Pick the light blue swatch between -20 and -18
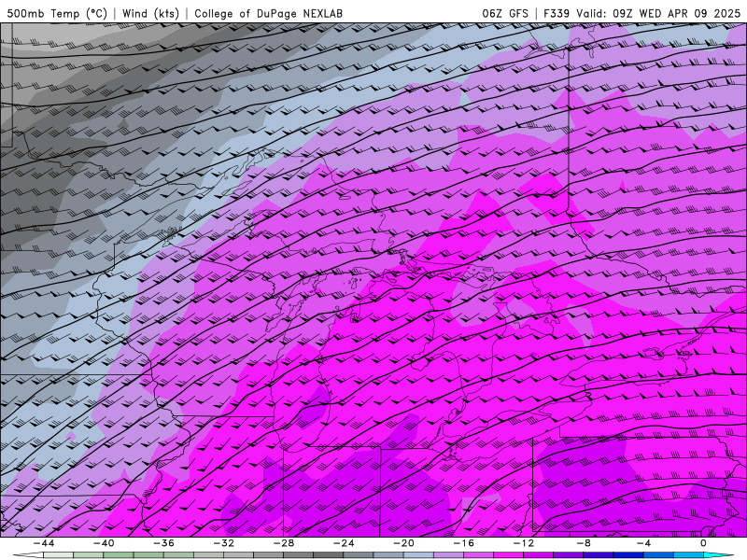Screen dimensions: 747x560 tap(418, 555)
